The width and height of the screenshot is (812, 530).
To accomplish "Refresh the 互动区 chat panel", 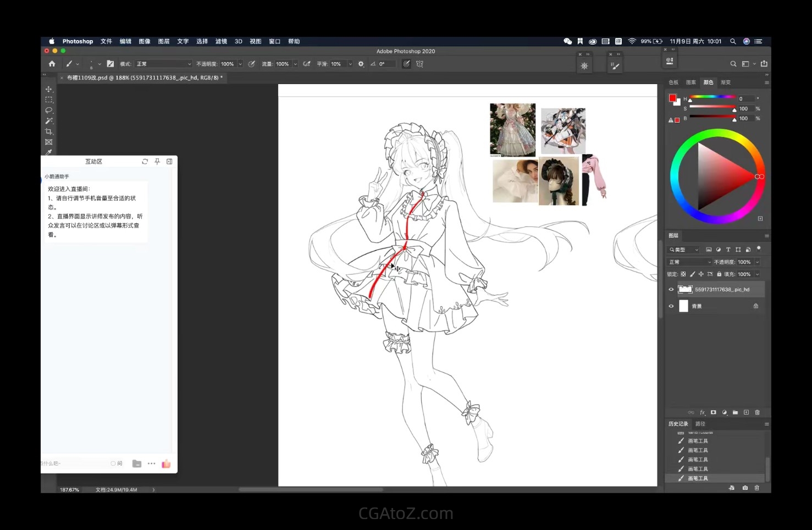I will pos(145,162).
